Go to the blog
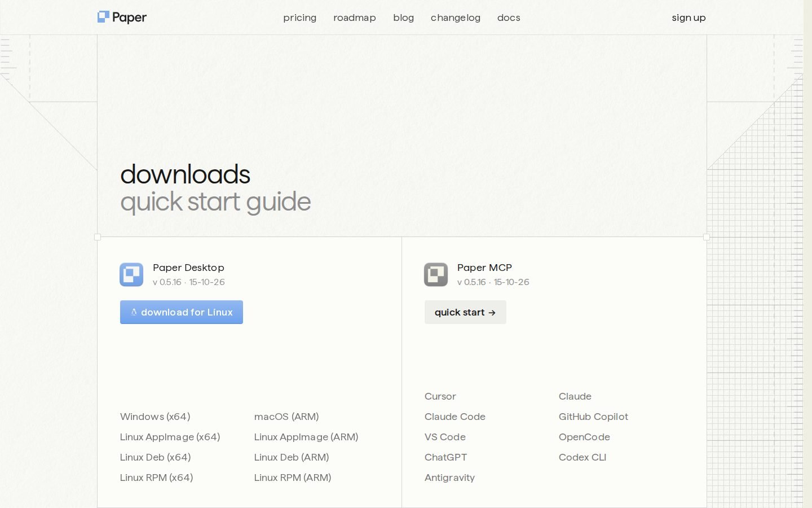Image resolution: width=812 pixels, height=508 pixels. [403, 17]
